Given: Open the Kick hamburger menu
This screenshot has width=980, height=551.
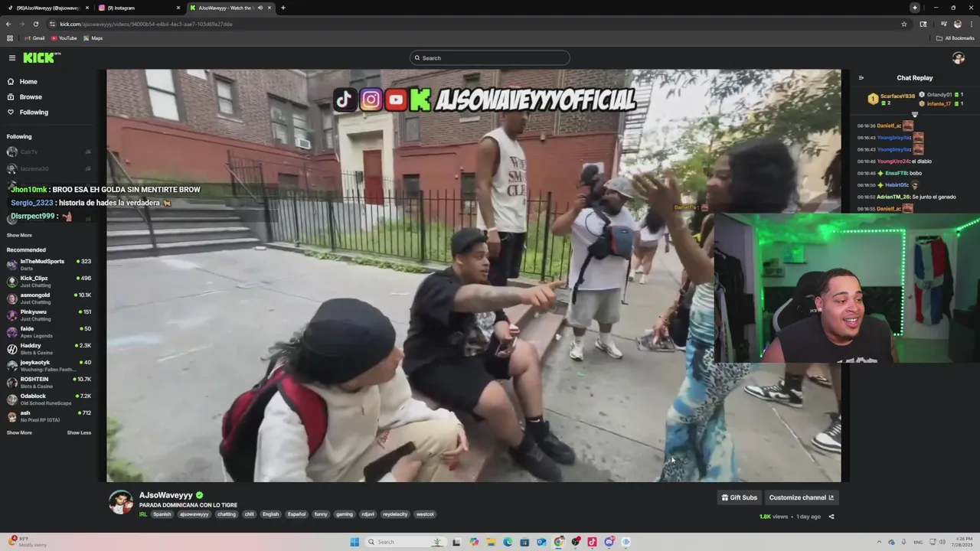Looking at the screenshot, I should (x=12, y=58).
